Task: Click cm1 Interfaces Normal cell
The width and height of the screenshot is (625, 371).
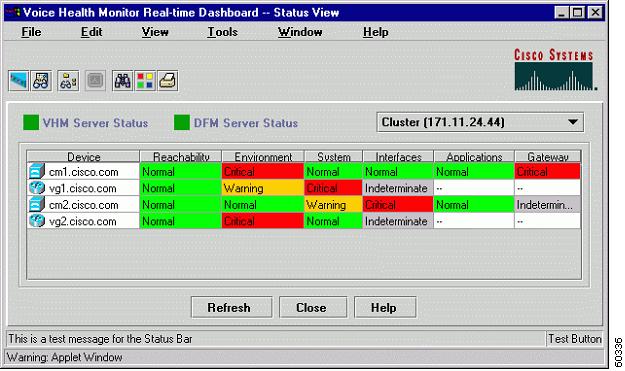Action: pyautogui.click(x=398, y=171)
